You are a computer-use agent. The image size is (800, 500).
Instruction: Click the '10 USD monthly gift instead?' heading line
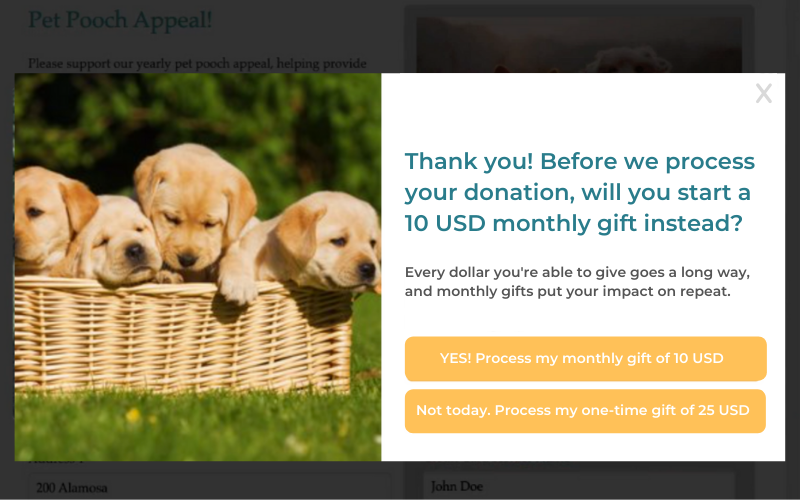pos(573,223)
